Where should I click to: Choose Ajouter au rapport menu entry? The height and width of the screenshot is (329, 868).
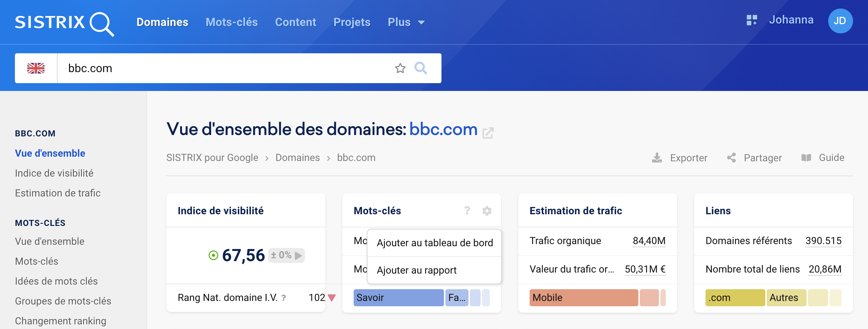tap(435, 270)
